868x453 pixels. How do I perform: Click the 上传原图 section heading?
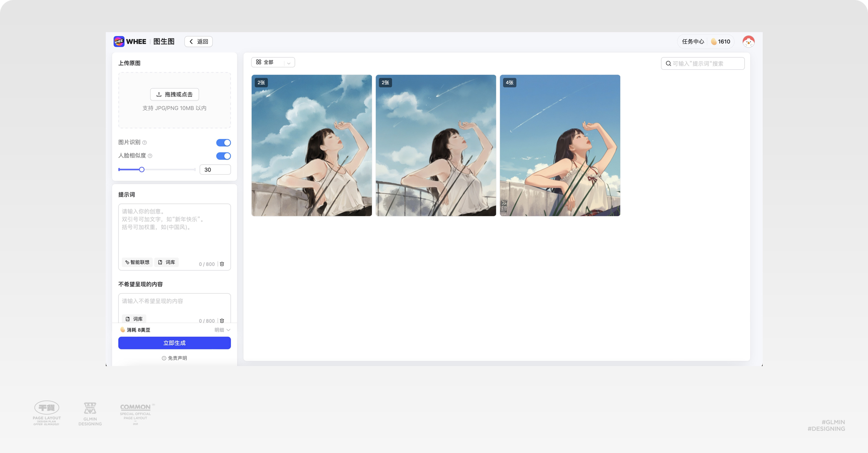point(129,63)
